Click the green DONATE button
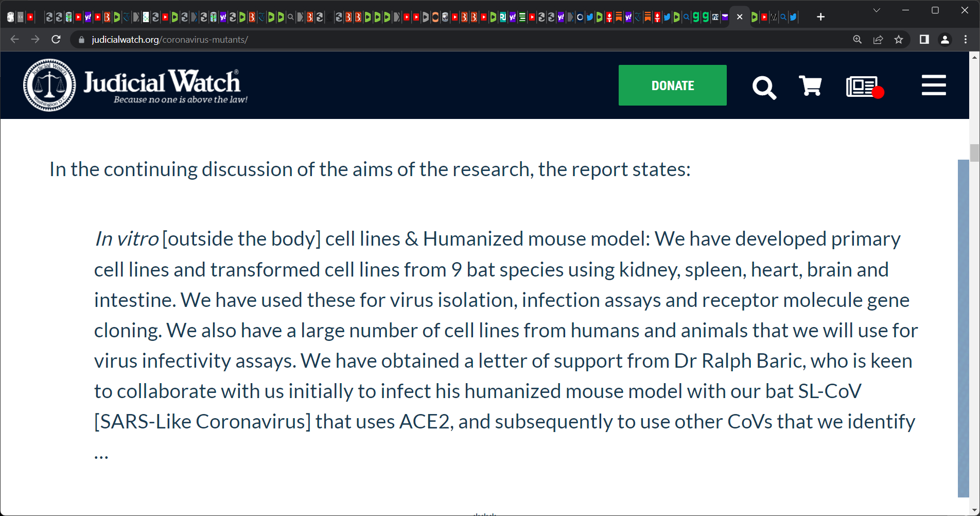 [x=672, y=85]
